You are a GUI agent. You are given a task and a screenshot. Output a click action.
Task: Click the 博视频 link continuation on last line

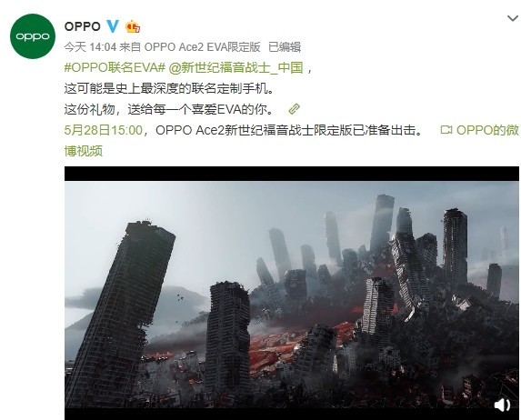pyautogui.click(x=84, y=151)
